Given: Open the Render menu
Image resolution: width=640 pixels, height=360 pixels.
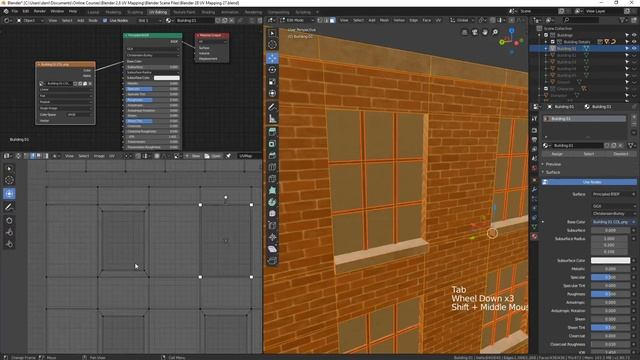Looking at the screenshot, I should coord(40,11).
